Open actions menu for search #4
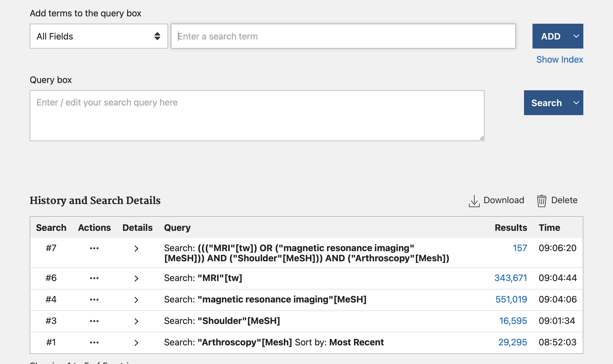Viewport: 613px width, 364px height. pyautogui.click(x=94, y=300)
